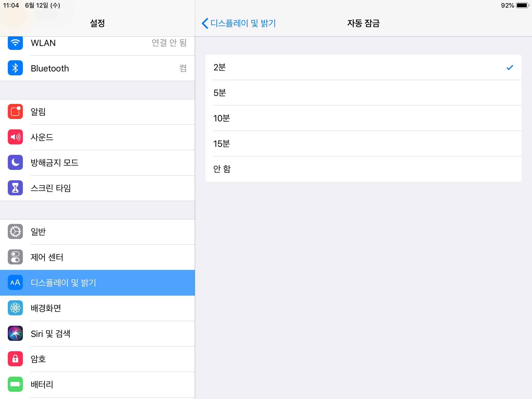
Task: Tap the 스크린 타임 hourglass icon
Action: pyautogui.click(x=15, y=188)
